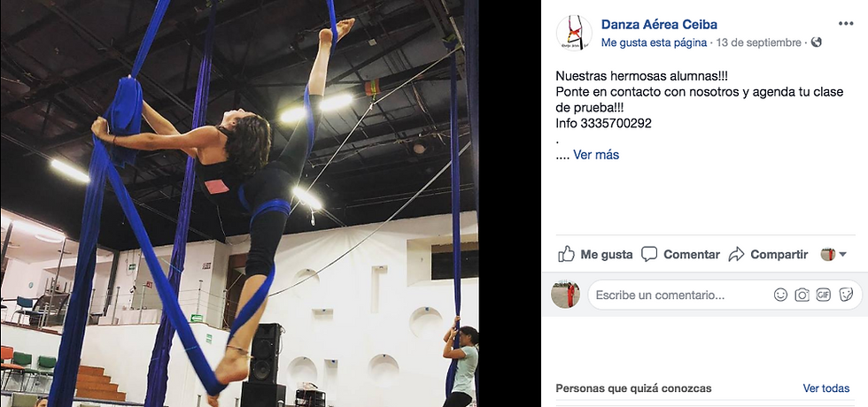This screenshot has width=868, height=407.
Task: Expand the comment-as profile selector dropdown
Action: pos(834,255)
